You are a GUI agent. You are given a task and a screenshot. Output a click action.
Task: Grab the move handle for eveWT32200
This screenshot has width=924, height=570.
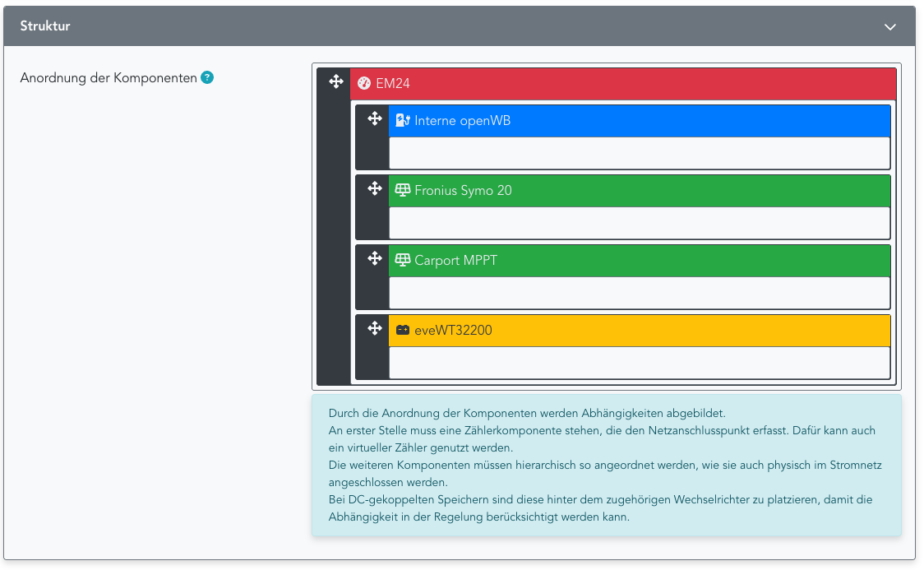click(375, 327)
